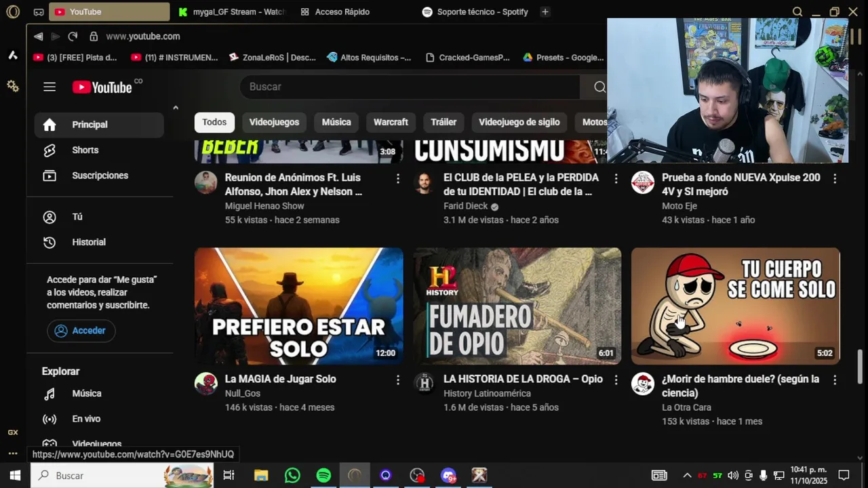868x488 pixels.
Task: Open the sidebar three-dots setup
Action: [x=13, y=453]
